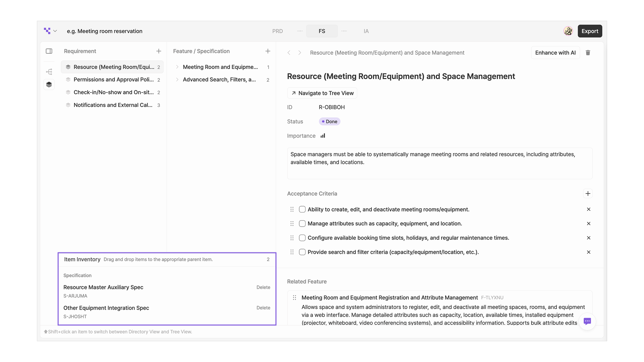The height and width of the screenshot is (362, 644).
Task: Add new Acceptance Criteria with plus
Action: [x=588, y=193]
